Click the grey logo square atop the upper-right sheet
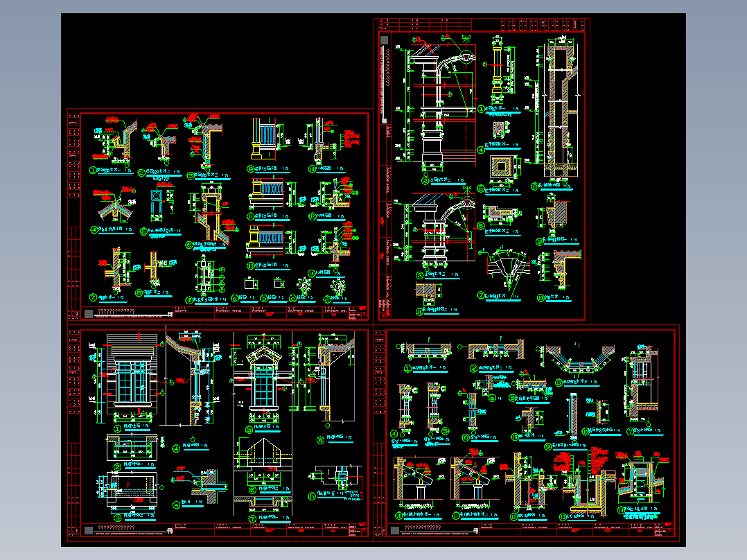 pos(385,40)
